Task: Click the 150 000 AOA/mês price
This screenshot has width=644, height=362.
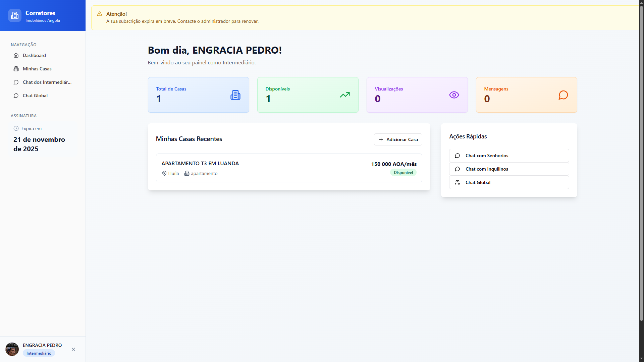Action: [x=394, y=164]
